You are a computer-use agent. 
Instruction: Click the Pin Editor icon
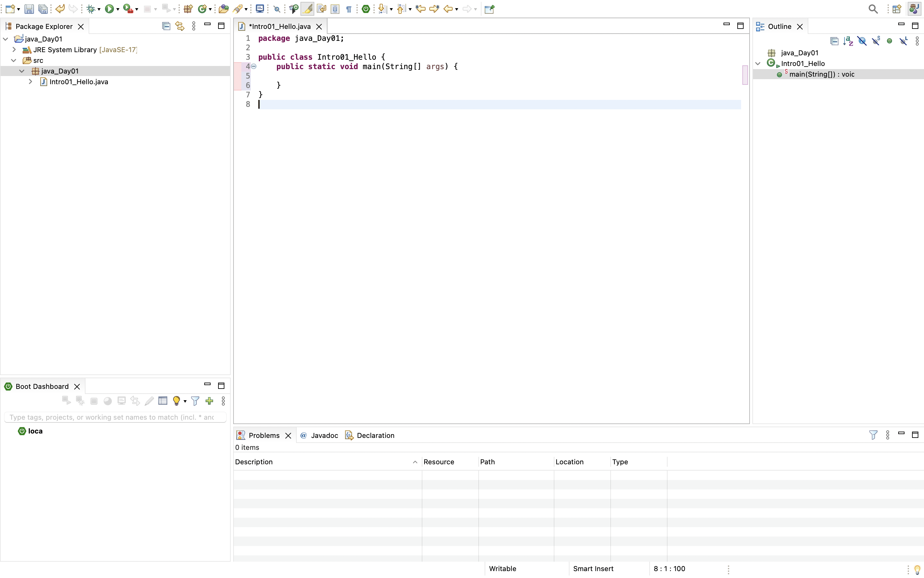(490, 9)
